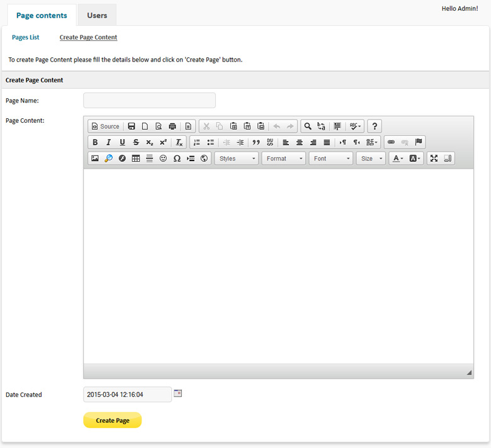Click the Cut scissors icon
Image resolution: width=491 pixels, height=448 pixels.
pos(206,126)
